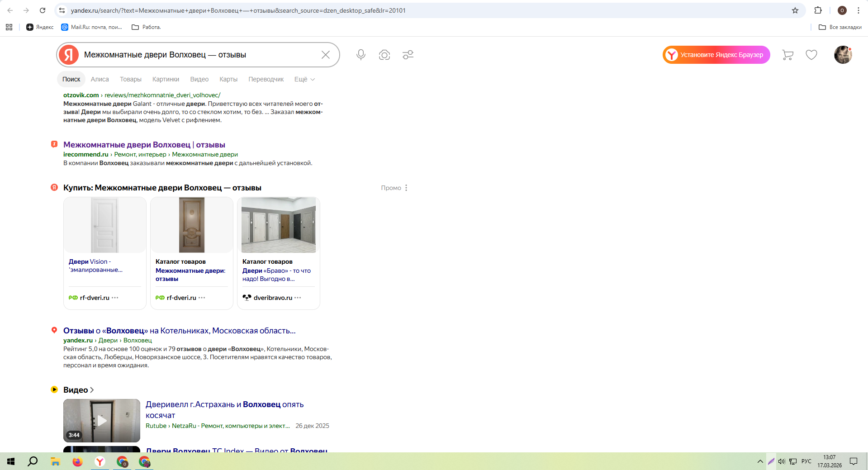Open the brown carved door thumbnail

[x=192, y=225]
